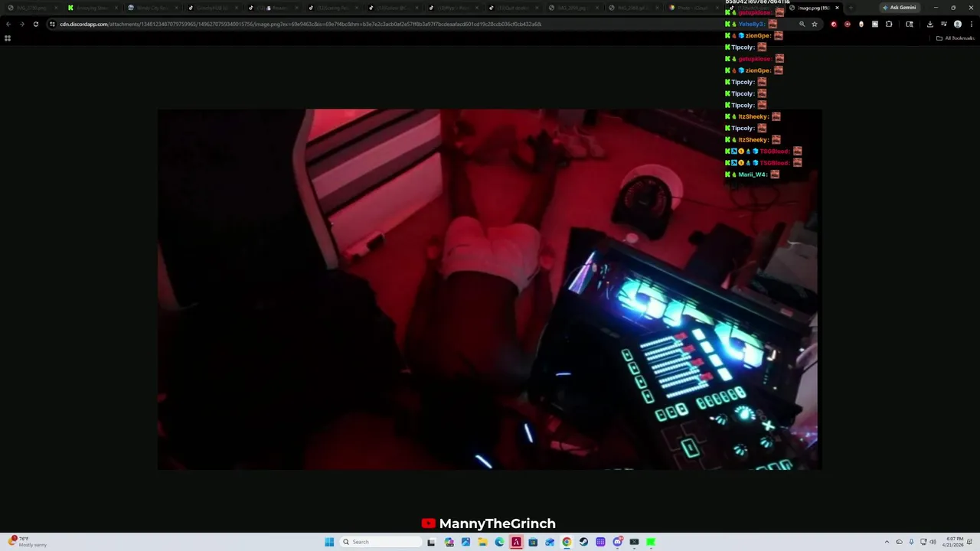
Task: Open the Windows Start menu
Action: click(x=329, y=542)
